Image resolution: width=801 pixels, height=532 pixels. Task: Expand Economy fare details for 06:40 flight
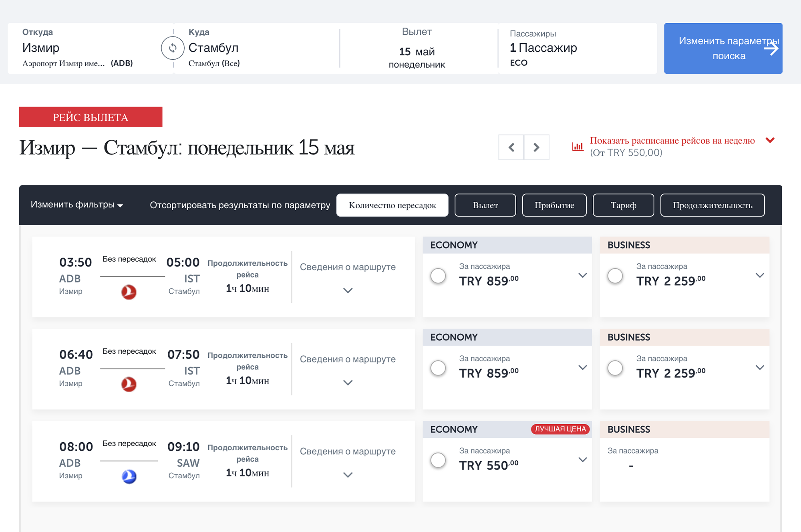click(583, 367)
